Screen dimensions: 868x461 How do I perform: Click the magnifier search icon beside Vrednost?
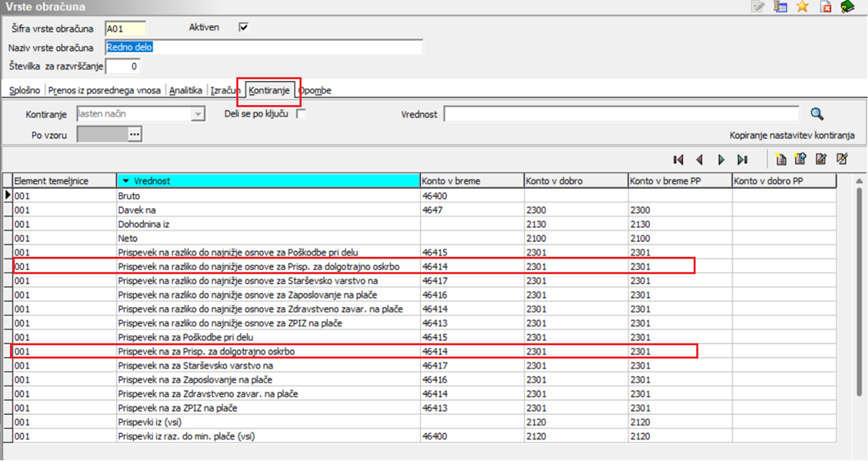(817, 114)
